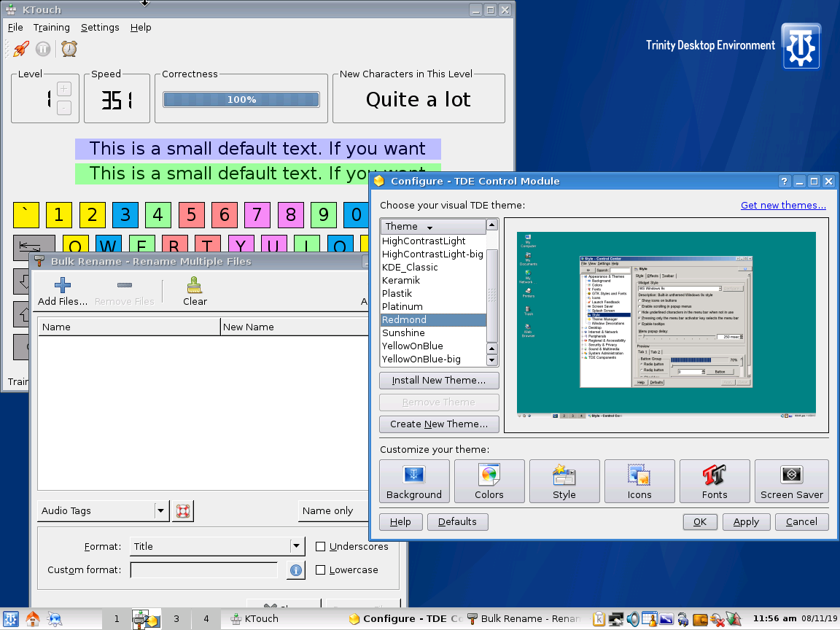Click the Correctness 100% progress bar
Image resolution: width=840 pixels, height=630 pixels.
coord(241,100)
